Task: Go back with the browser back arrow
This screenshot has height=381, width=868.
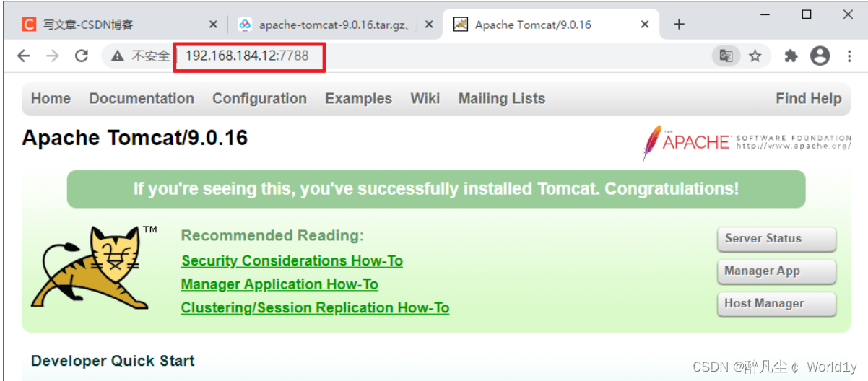Action: 24,56
